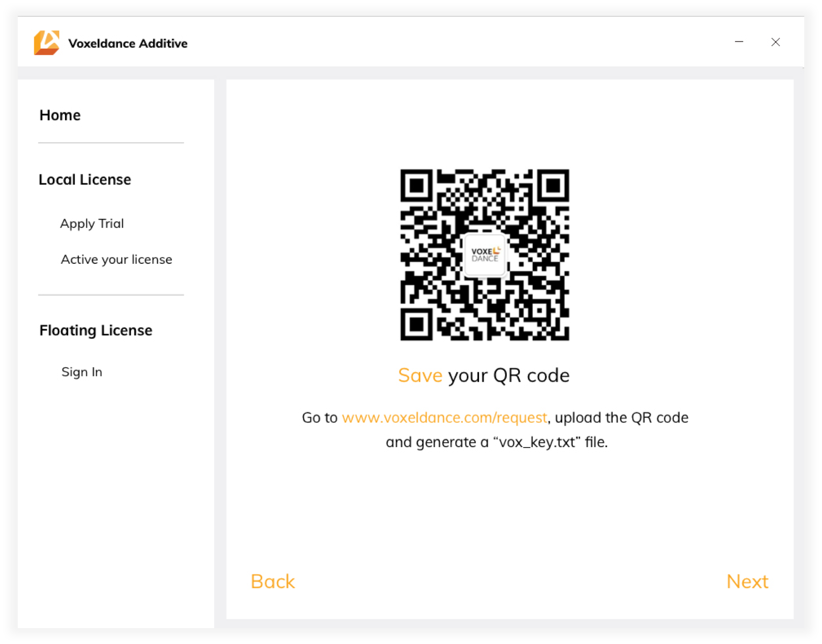Select the Local License heading

coord(85,180)
